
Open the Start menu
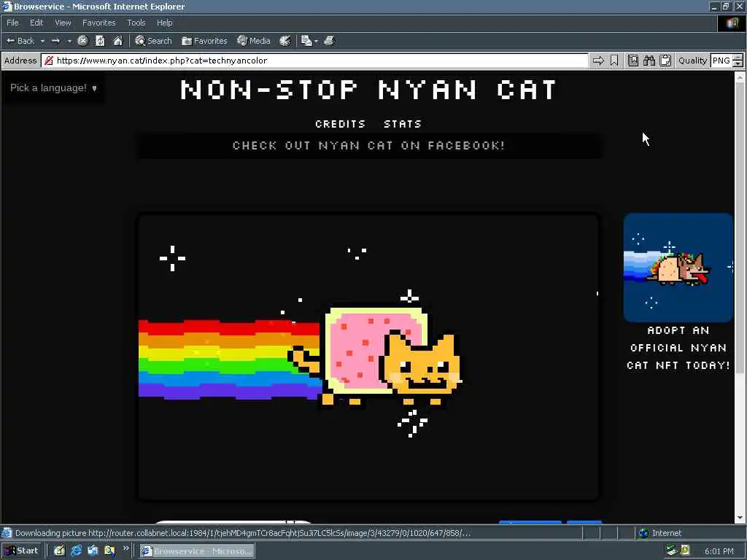[x=21, y=551]
